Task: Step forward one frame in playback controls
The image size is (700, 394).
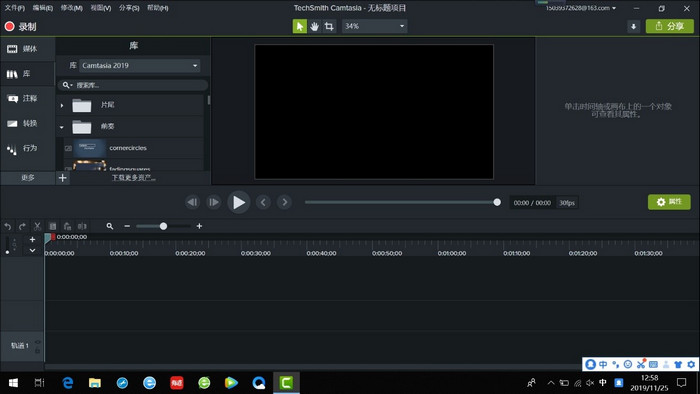Action: pos(214,202)
